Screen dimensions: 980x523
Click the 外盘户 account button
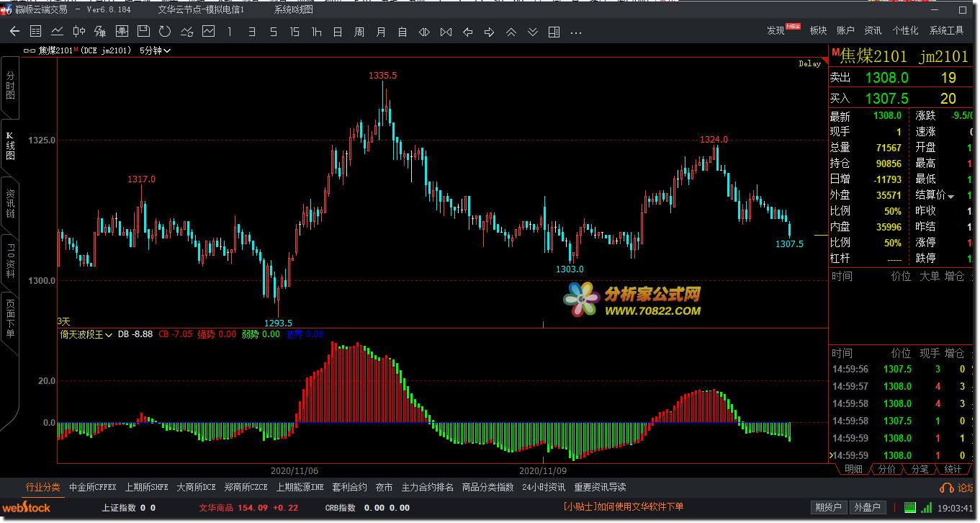pos(866,507)
